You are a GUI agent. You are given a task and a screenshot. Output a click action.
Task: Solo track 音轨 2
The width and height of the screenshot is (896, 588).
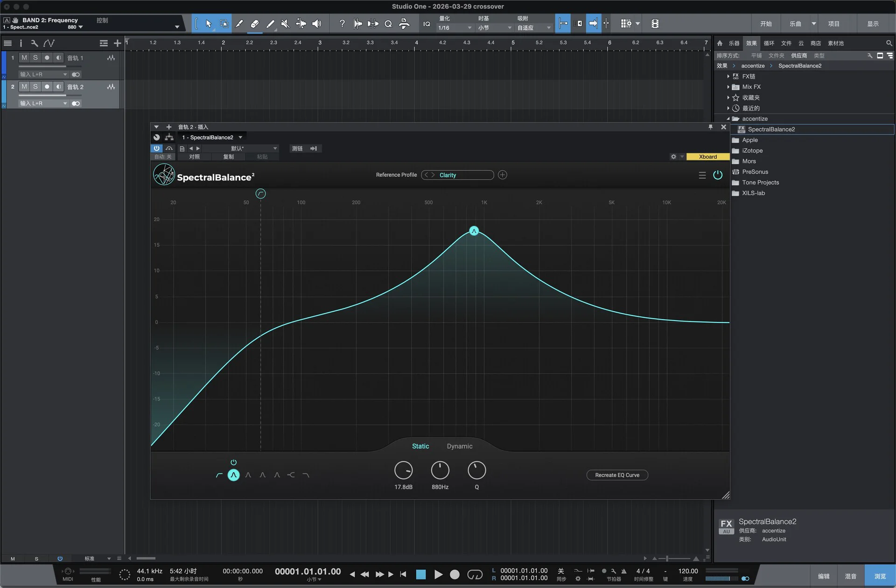(x=35, y=87)
